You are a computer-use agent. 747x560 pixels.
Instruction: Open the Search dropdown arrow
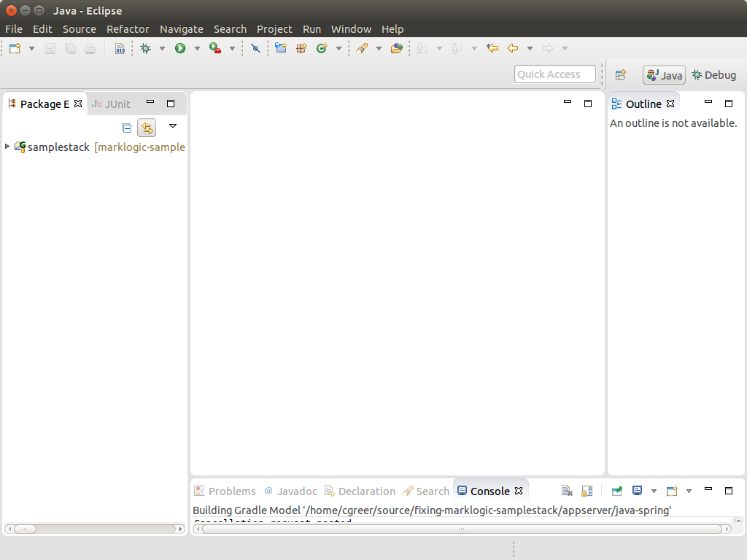click(379, 48)
